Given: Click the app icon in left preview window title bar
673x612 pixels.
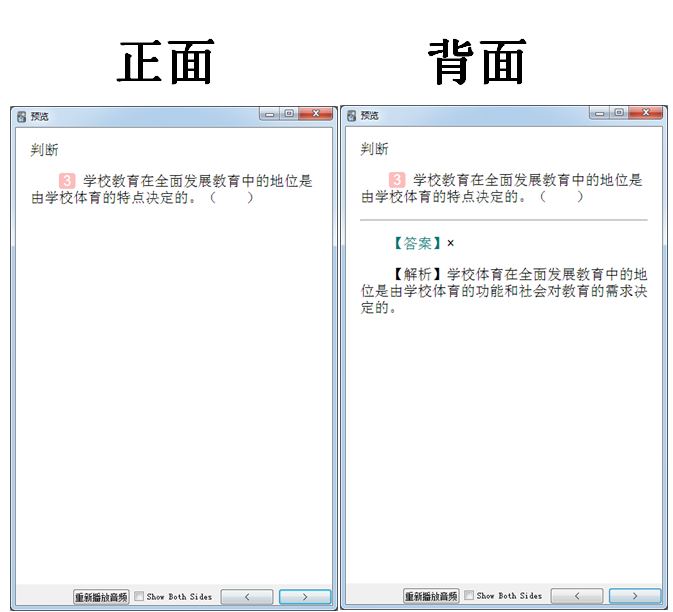Looking at the screenshot, I should coord(21,117).
